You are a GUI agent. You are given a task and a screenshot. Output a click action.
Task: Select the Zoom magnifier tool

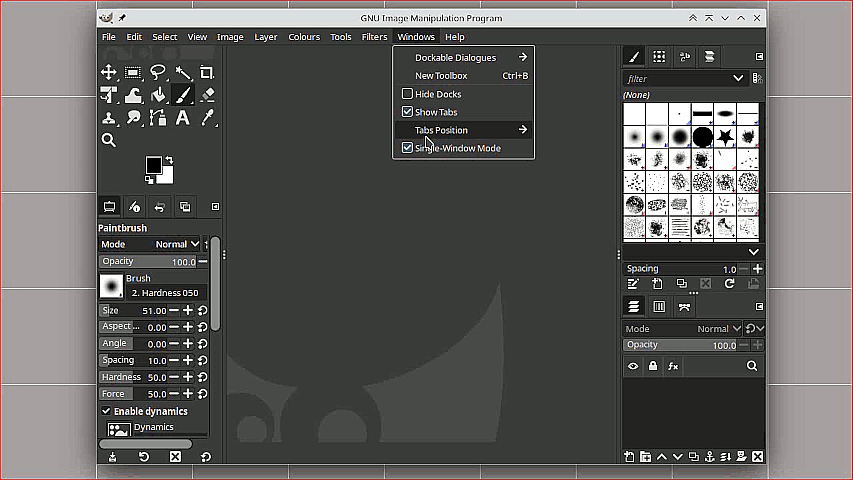[108, 140]
